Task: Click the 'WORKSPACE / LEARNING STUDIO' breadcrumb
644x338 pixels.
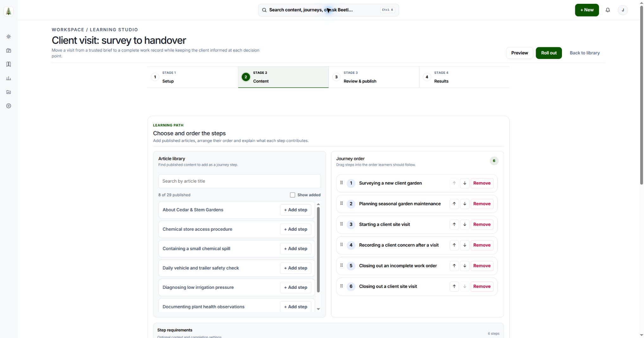Action: point(95,30)
